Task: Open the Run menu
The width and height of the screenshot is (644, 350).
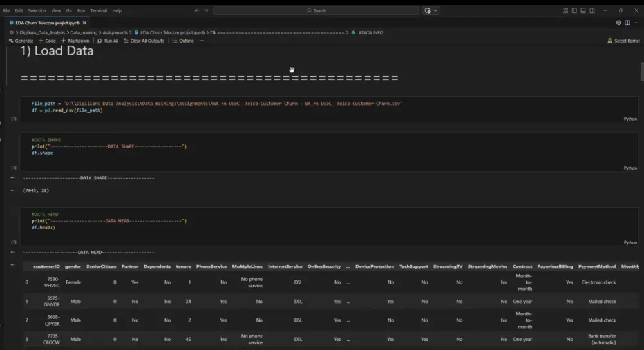Action: click(81, 11)
